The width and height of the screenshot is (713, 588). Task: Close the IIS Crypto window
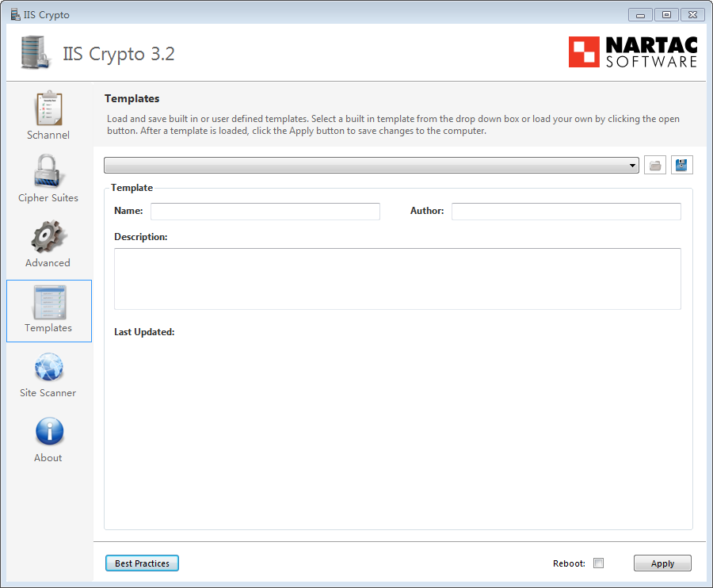(x=692, y=15)
